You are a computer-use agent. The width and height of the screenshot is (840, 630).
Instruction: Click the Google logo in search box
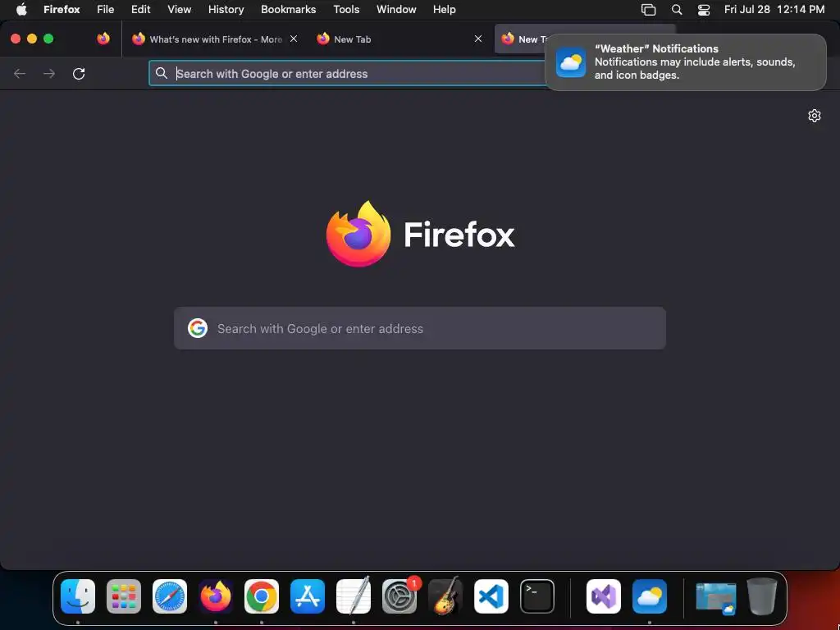[198, 328]
